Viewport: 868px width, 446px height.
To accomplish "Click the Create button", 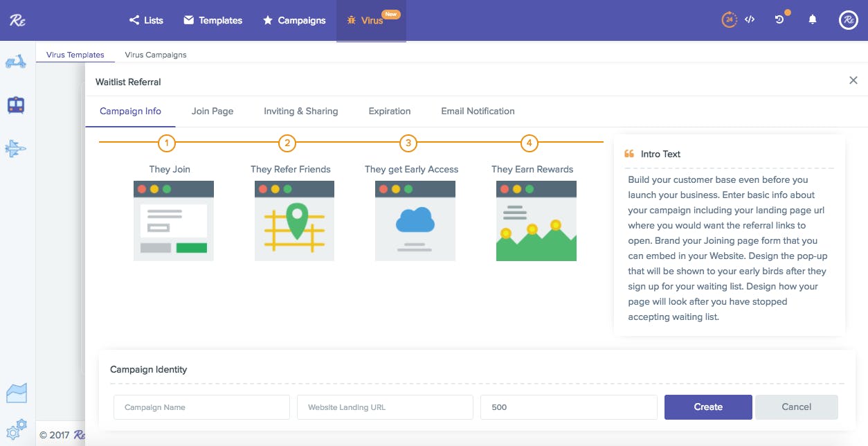I will pyautogui.click(x=708, y=407).
